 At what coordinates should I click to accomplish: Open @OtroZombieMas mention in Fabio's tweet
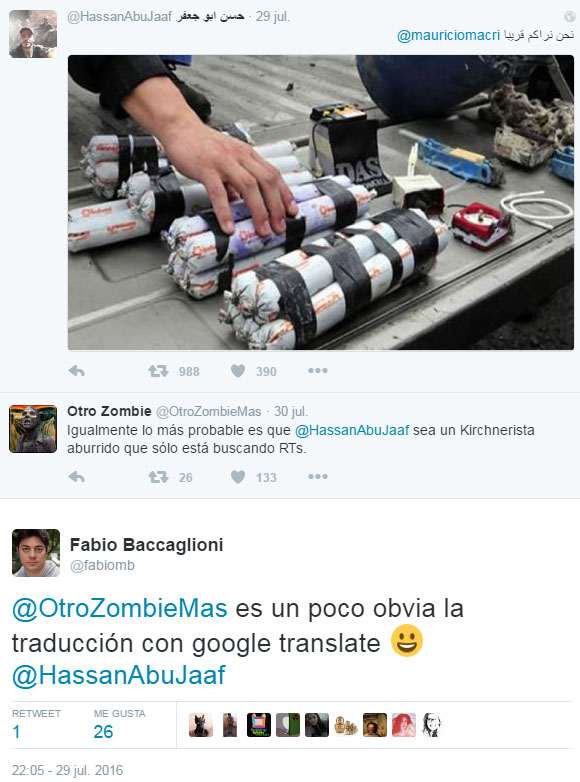coord(120,608)
